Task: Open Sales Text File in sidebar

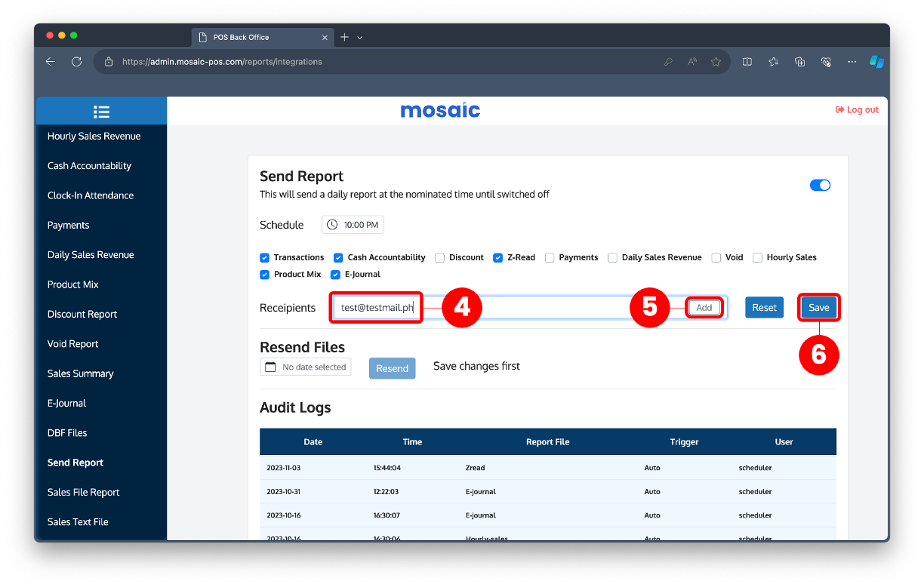Action: [78, 522]
